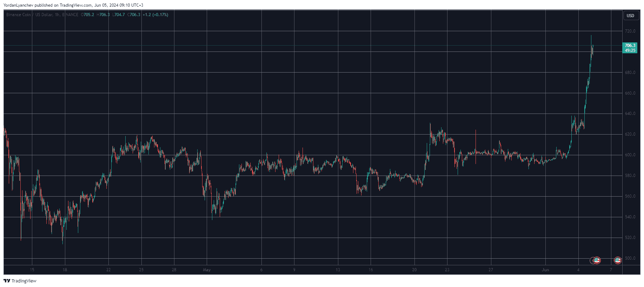Screen dimensions: 644x287
Task: Click the YordanLyanchev publisher name in the header
Action: coord(18,5)
